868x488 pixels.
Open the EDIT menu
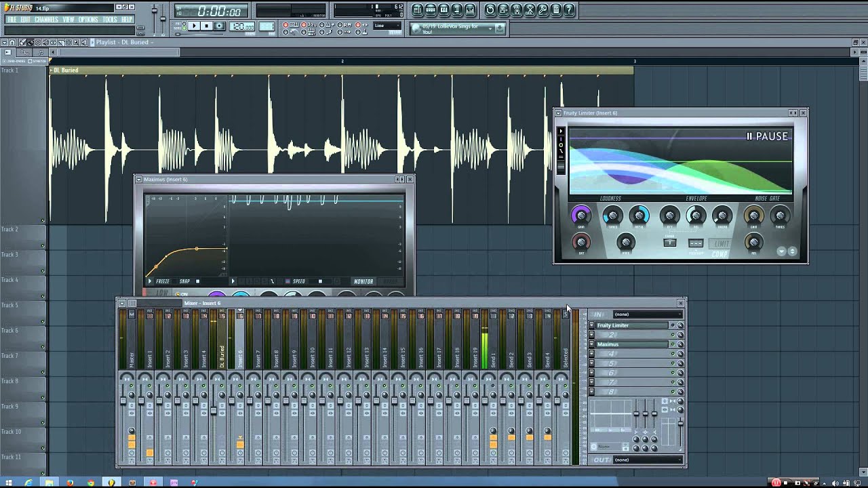[x=25, y=20]
